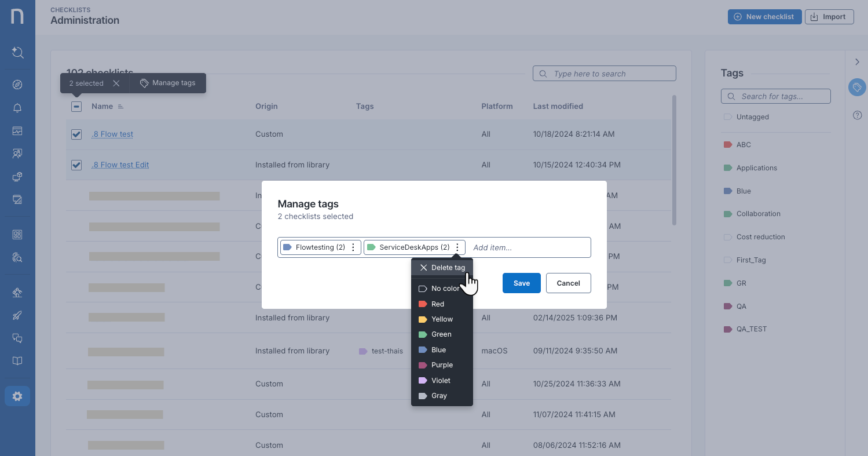Open the documentation book icon in sidebar
The image size is (868, 456).
coord(17,360)
